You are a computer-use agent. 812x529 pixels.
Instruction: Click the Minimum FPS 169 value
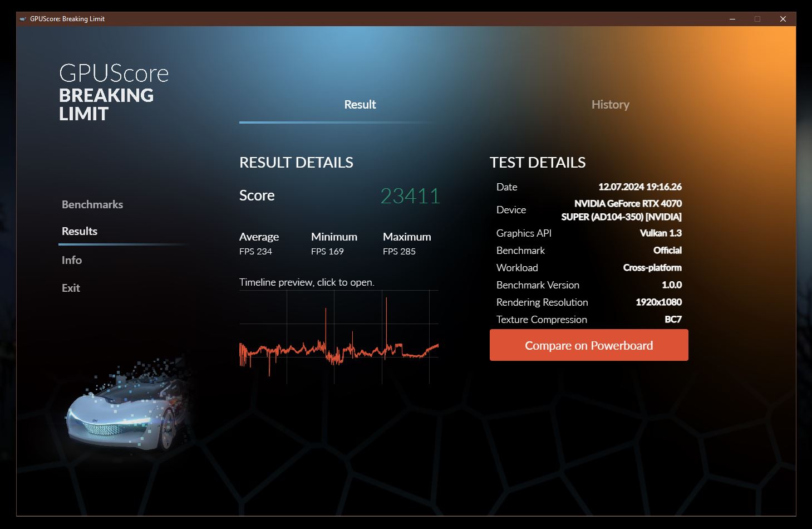coord(327,251)
